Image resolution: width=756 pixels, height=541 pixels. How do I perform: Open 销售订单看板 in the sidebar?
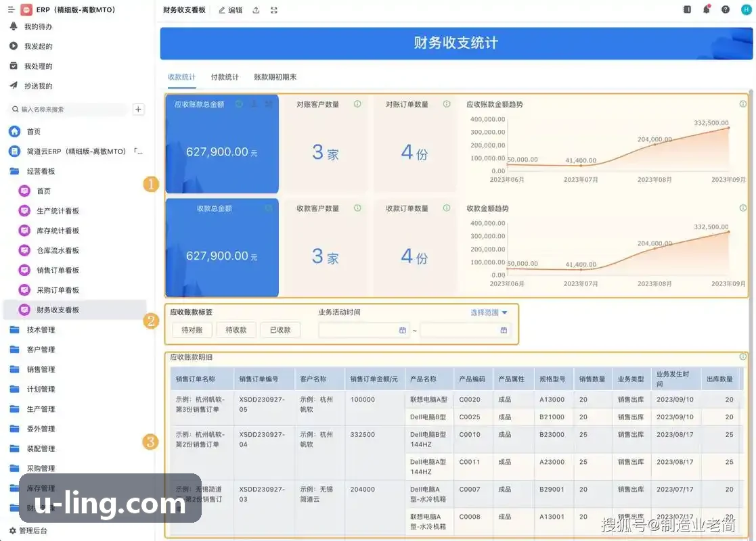click(x=58, y=270)
